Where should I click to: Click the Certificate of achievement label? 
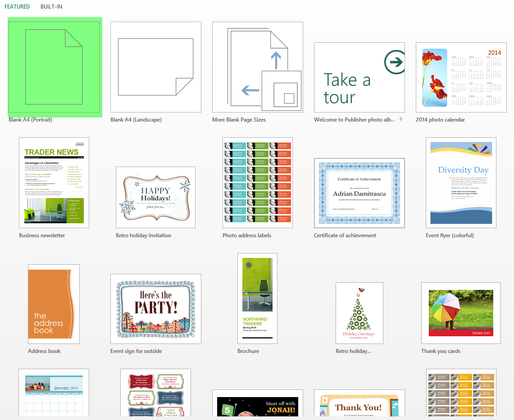point(345,235)
